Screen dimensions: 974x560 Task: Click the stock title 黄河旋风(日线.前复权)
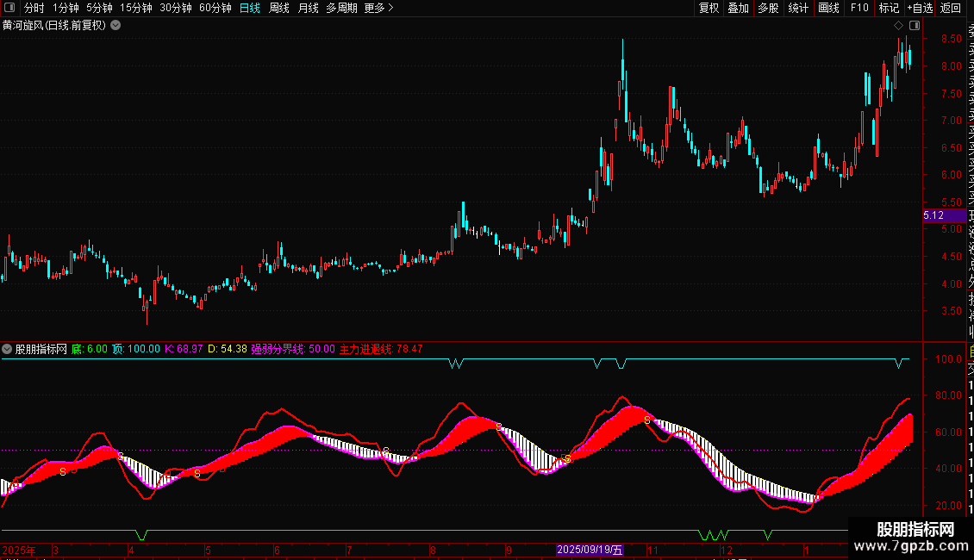click(x=54, y=26)
